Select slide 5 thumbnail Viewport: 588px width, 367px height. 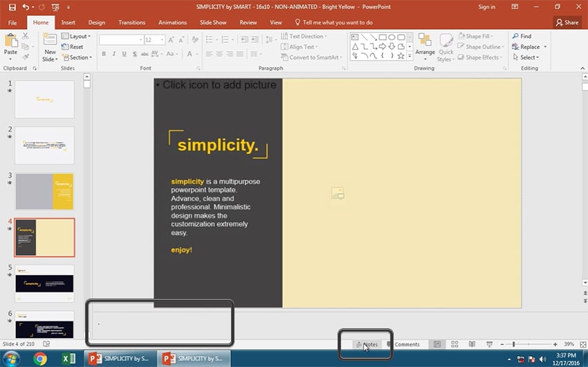click(45, 283)
